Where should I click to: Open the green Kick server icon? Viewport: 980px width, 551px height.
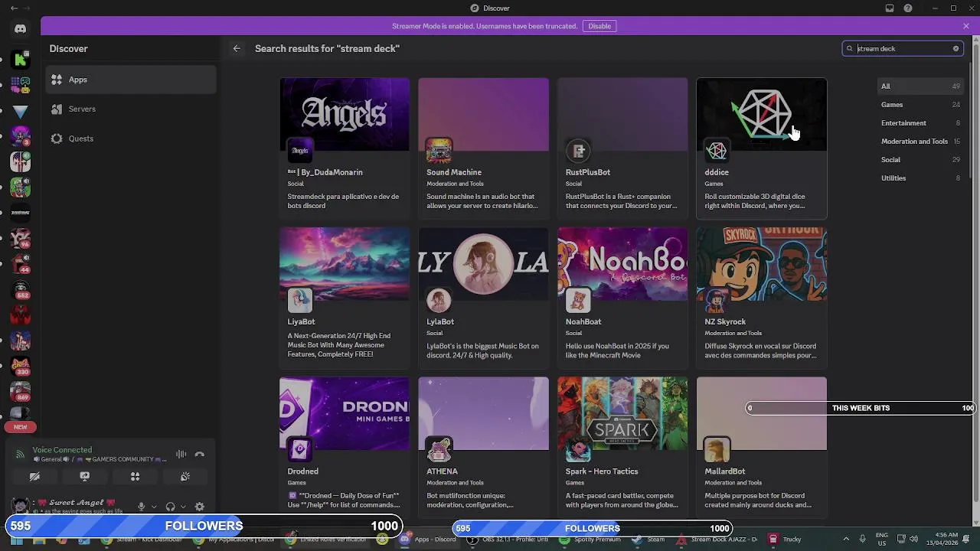pyautogui.click(x=21, y=60)
